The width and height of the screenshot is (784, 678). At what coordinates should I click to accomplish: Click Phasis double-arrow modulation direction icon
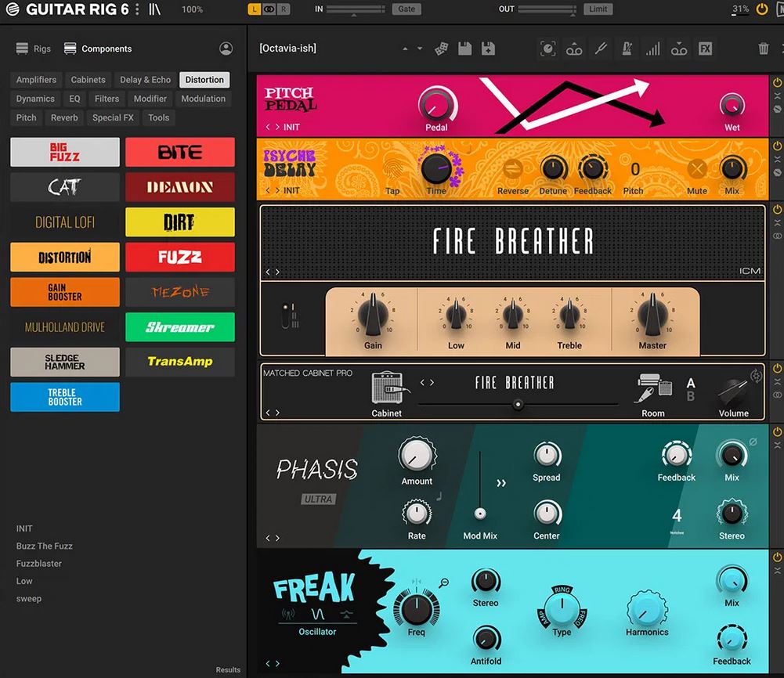(x=501, y=483)
